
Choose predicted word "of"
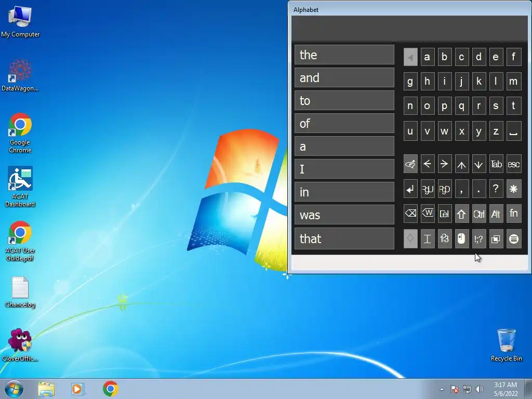[x=344, y=124]
